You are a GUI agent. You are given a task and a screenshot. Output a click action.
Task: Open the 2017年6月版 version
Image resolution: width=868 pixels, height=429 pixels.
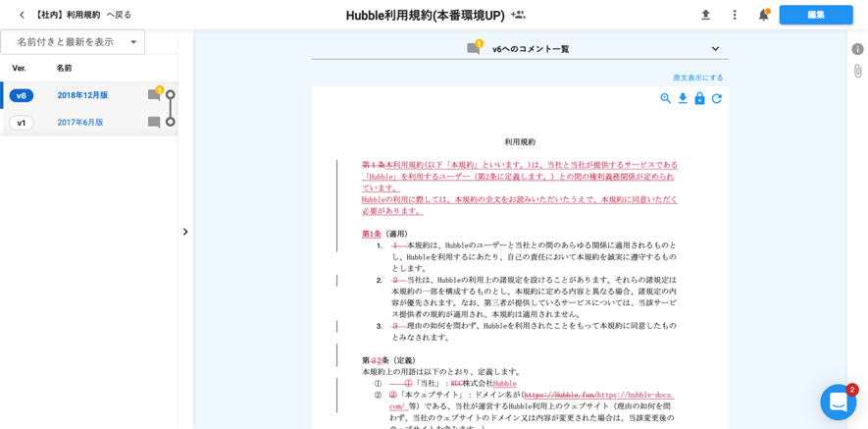(x=80, y=123)
